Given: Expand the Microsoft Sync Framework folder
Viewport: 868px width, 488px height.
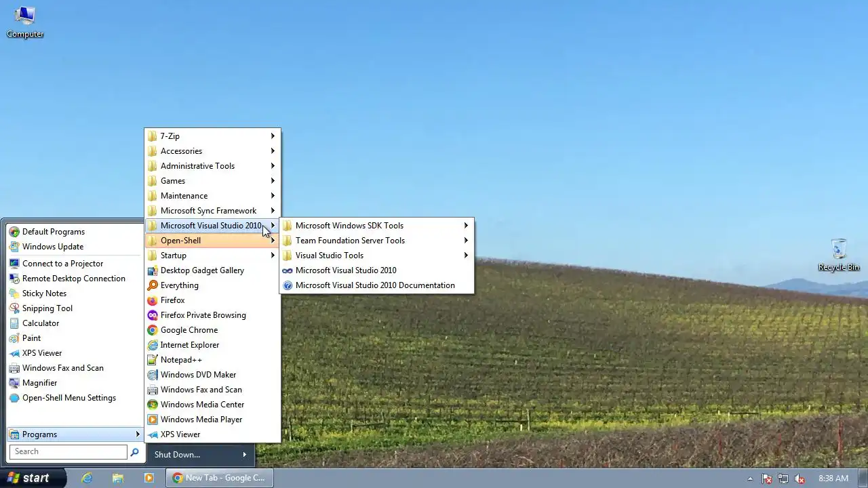Looking at the screenshot, I should (x=212, y=211).
